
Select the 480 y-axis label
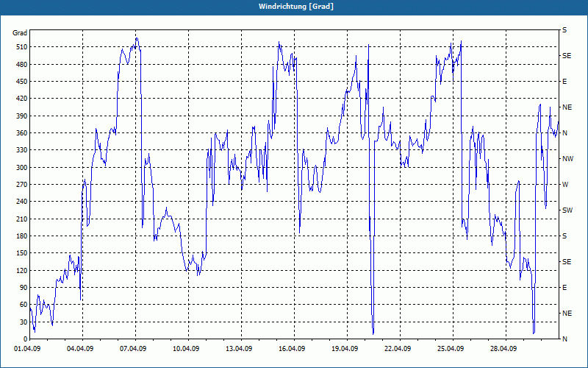tap(22, 65)
